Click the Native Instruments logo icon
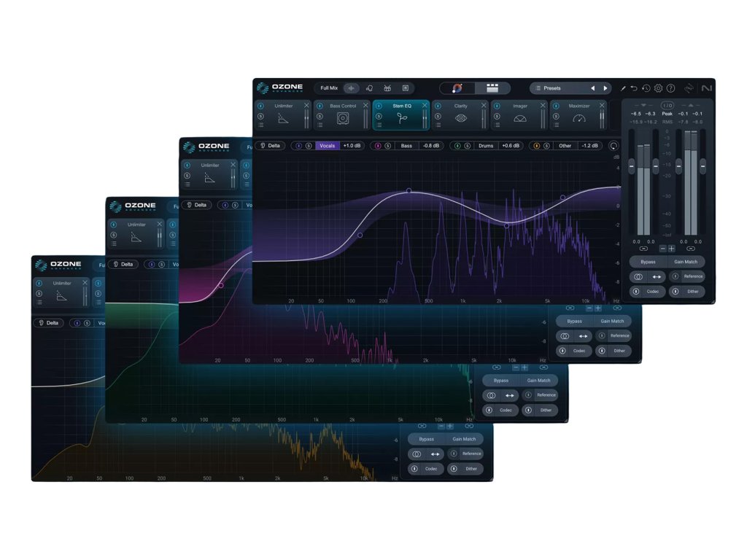The width and height of the screenshot is (747, 560). [x=706, y=88]
